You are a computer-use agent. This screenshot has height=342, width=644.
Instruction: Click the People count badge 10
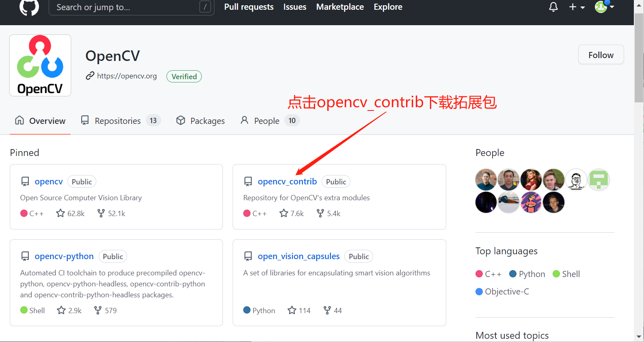292,121
